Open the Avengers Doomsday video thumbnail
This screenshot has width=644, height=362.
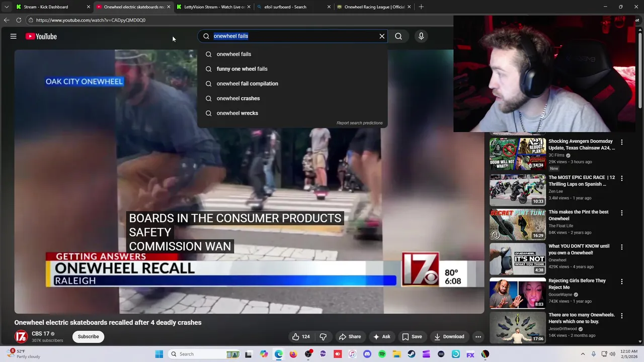[518, 153]
